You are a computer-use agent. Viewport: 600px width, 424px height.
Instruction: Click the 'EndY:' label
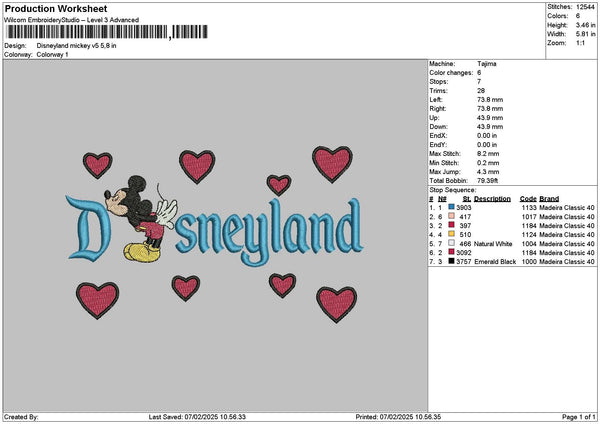click(438, 145)
